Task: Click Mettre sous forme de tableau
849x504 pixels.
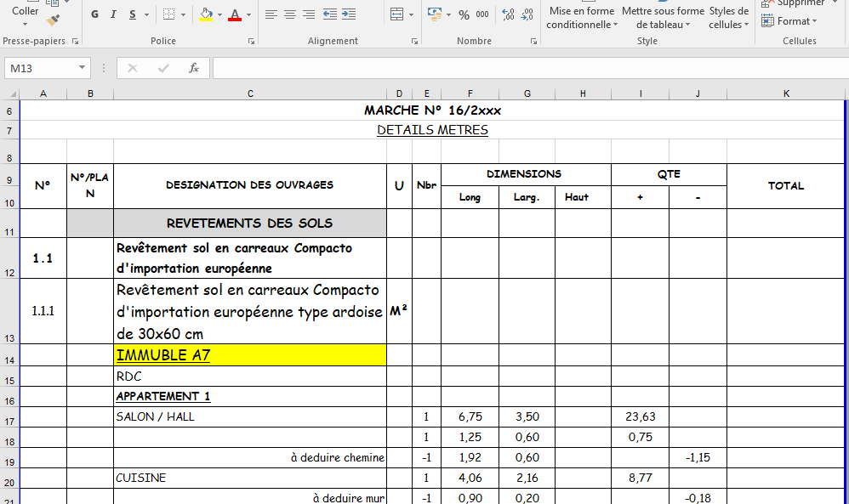Action: [x=663, y=18]
